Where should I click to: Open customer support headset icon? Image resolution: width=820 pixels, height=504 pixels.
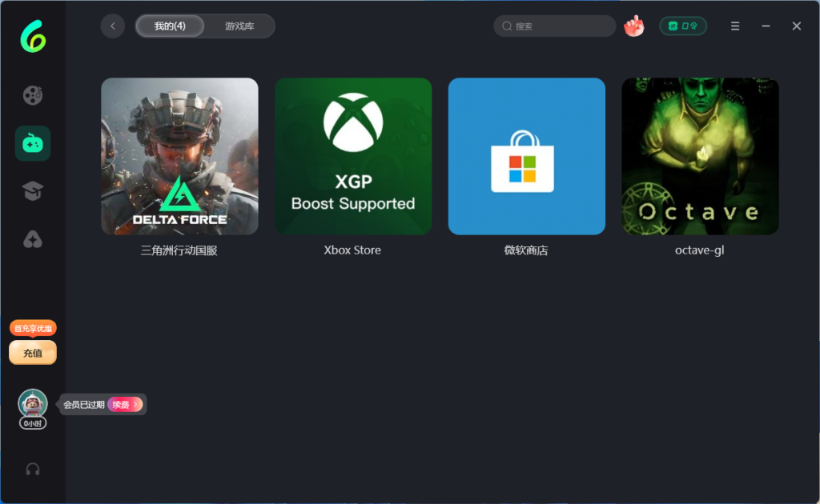[x=32, y=469]
